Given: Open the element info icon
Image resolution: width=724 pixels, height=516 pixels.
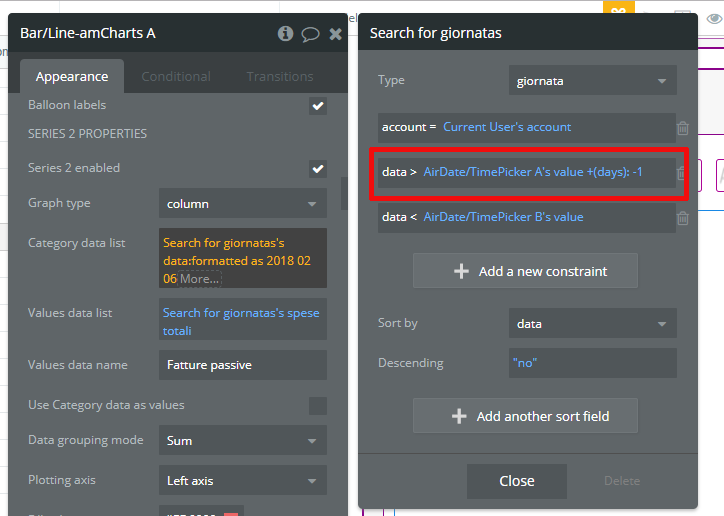Looking at the screenshot, I should point(285,33).
